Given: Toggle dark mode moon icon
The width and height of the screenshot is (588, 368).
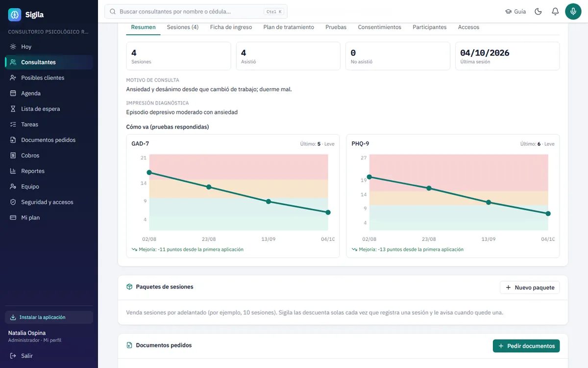Looking at the screenshot, I should tap(538, 11).
